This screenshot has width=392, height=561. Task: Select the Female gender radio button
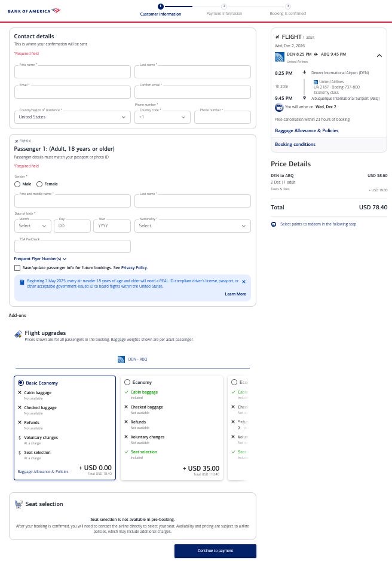(39, 184)
